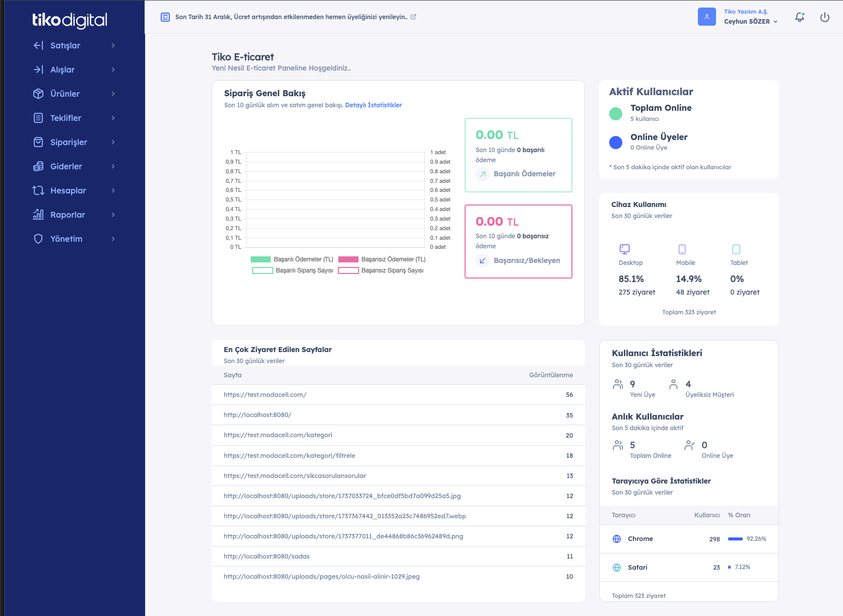Click the power logout icon
843x616 pixels.
[x=825, y=17]
